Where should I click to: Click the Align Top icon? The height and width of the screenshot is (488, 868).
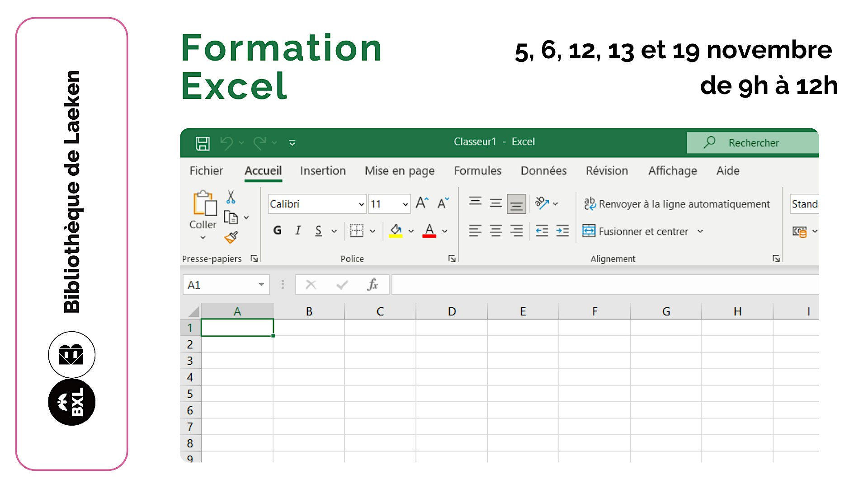(x=475, y=202)
